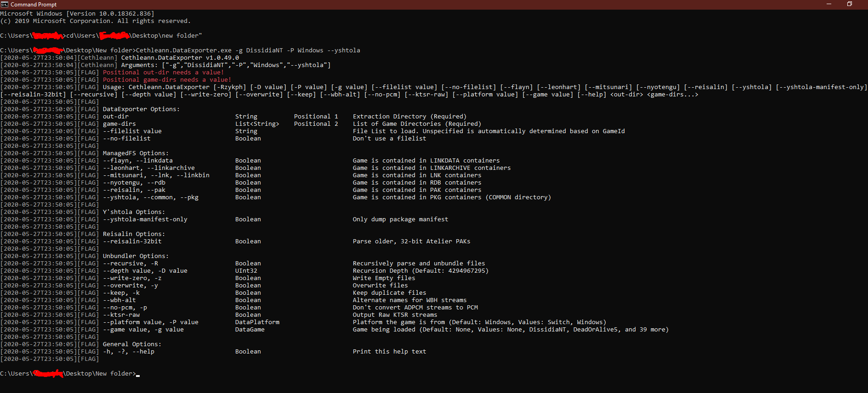The width and height of the screenshot is (868, 393).
Task: Click the Command Prompt icon in title bar
Action: (5, 4)
